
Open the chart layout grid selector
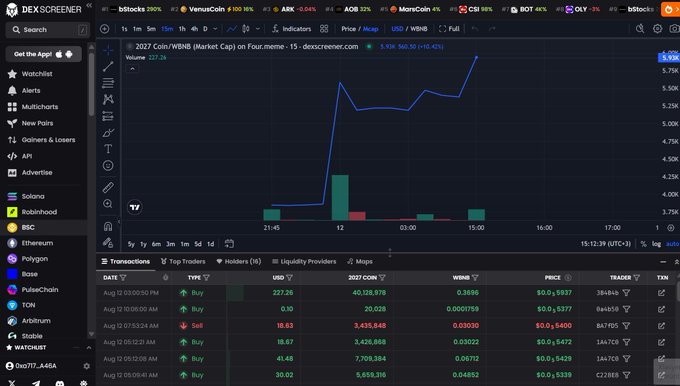coord(324,29)
